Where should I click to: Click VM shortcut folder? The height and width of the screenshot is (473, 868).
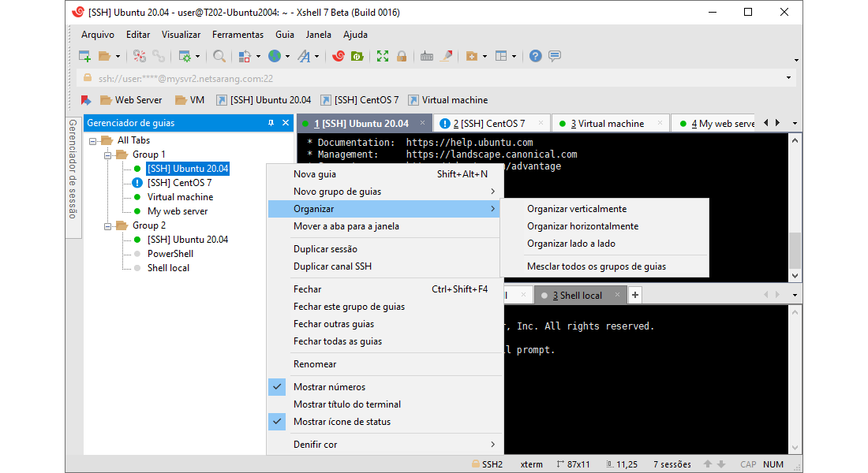[x=190, y=100]
